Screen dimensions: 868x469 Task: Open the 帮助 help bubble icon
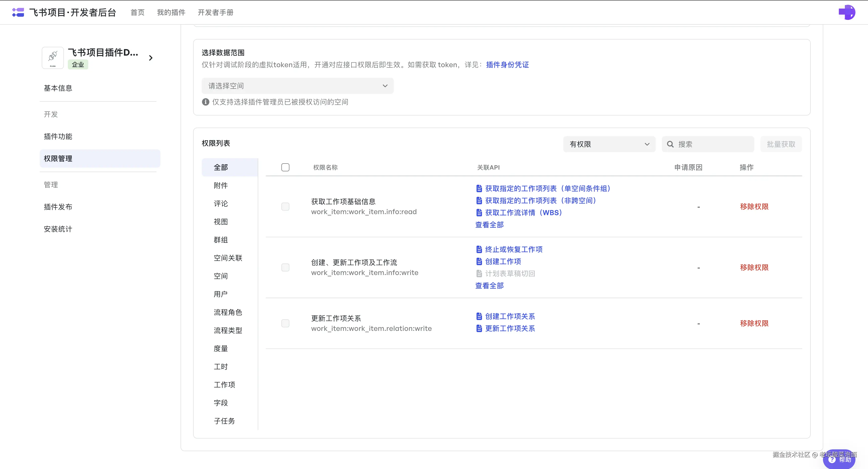point(832,459)
